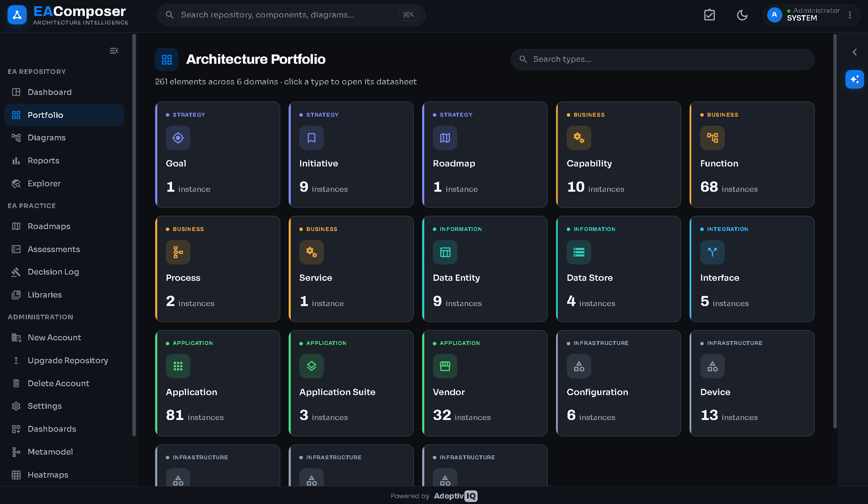
Task: Click the EAComposer logo icon
Action: pyautogui.click(x=17, y=15)
